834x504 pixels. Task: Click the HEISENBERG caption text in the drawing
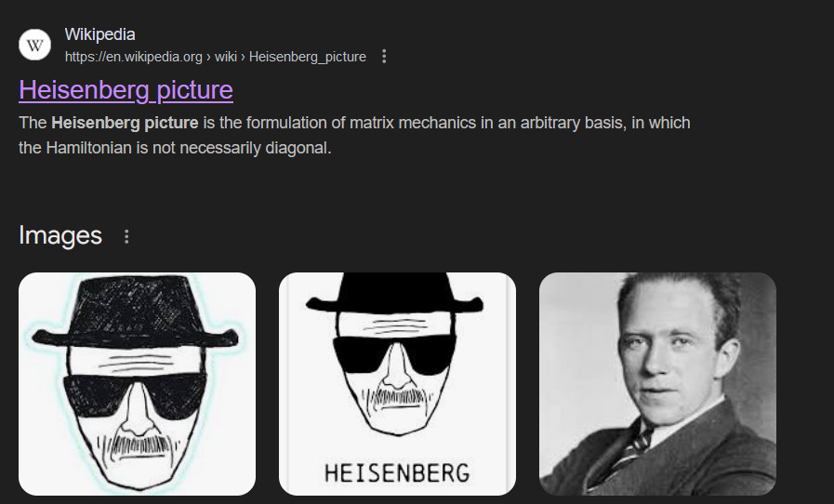tap(397, 472)
